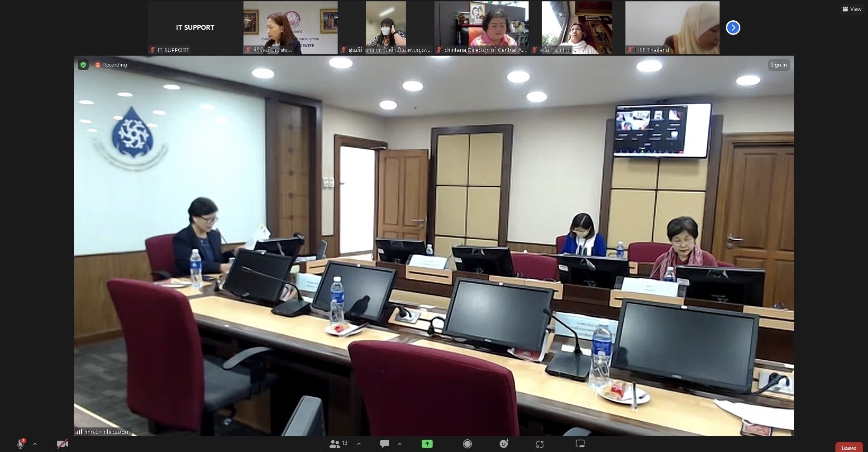Image resolution: width=868 pixels, height=452 pixels.
Task: Expand audio options next to microphone
Action: pyautogui.click(x=35, y=444)
